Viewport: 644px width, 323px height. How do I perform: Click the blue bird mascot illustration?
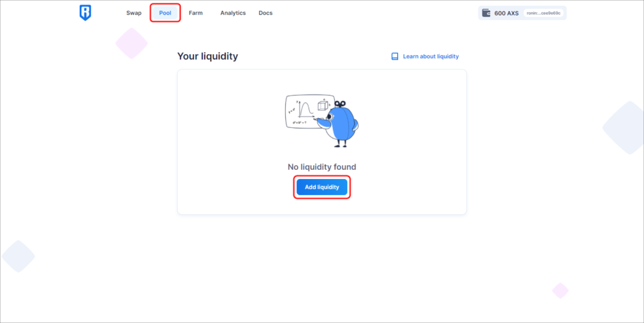click(341, 125)
